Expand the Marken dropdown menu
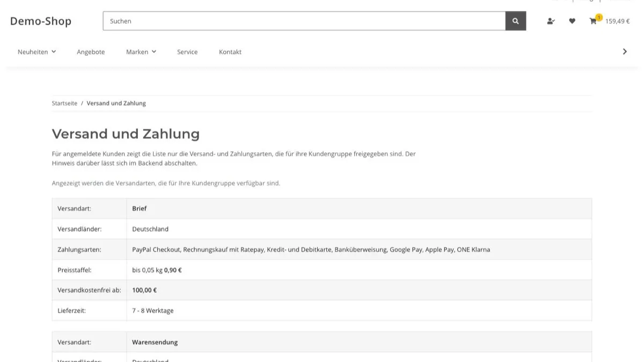Viewport: 644px width, 362px height. coord(141,52)
